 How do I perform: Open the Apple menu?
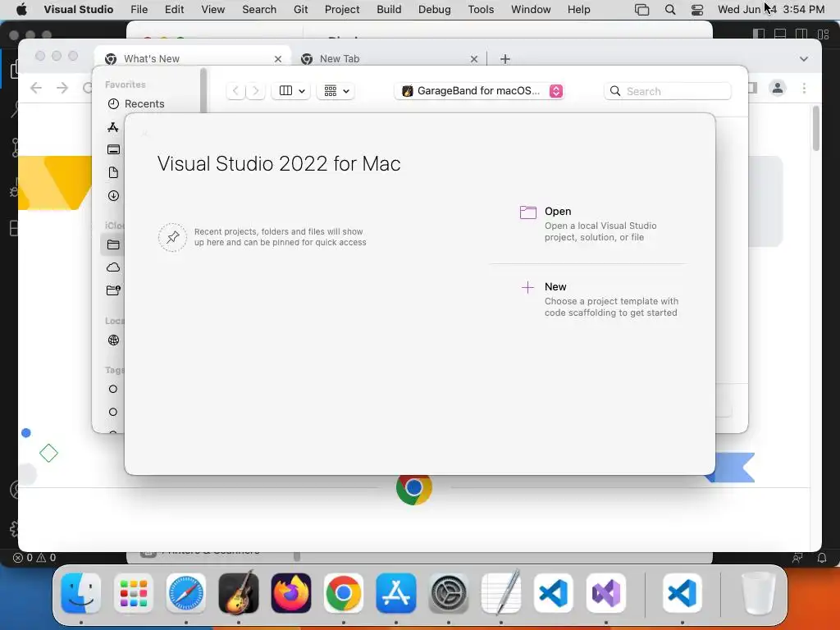pyautogui.click(x=21, y=10)
